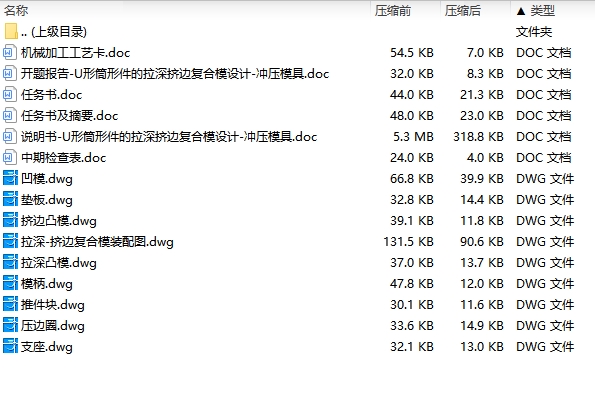Click the DWG icon of 挤边凸模.dwg
595x401 pixels.
(10, 220)
